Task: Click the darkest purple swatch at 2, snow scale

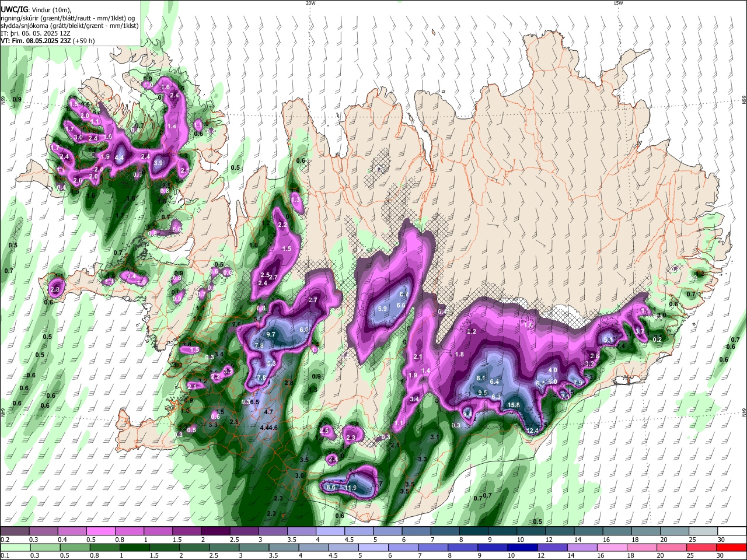Action: [215, 531]
